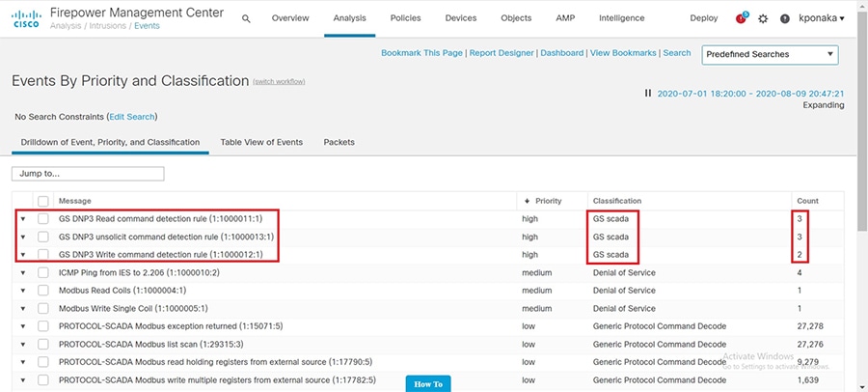Open the Predefined Searches dropdown
The width and height of the screenshot is (868, 392).
[770, 54]
